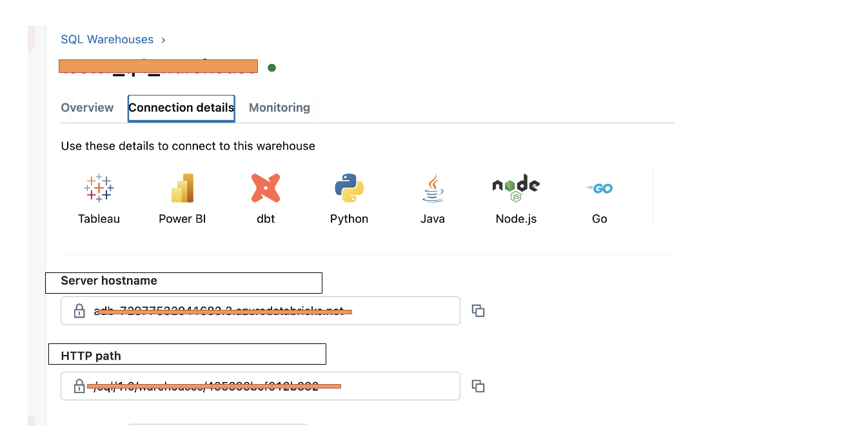The image size is (868, 426).
Task: Open the Monitoring tab
Action: click(279, 107)
